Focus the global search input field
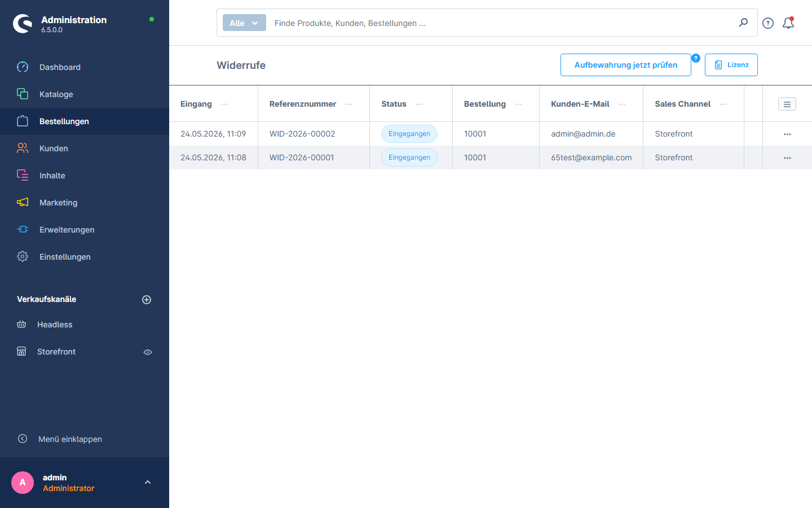Image resolution: width=812 pixels, height=508 pixels. [502, 23]
